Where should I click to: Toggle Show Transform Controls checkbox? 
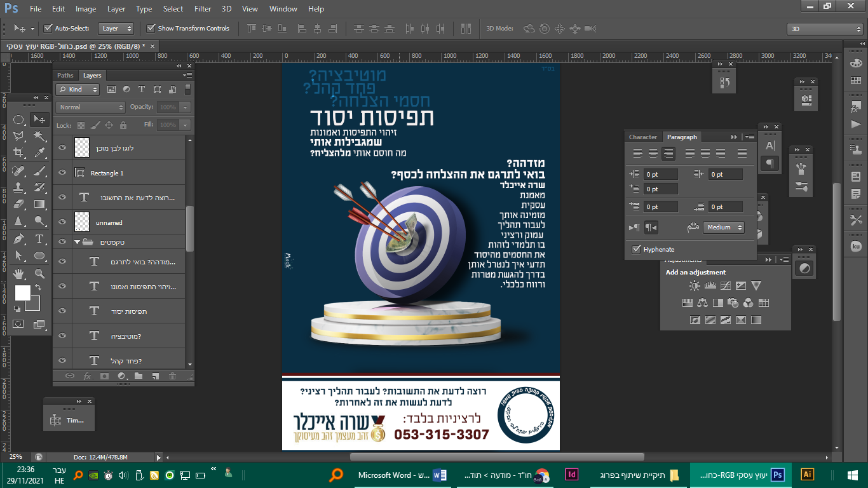pyautogui.click(x=151, y=29)
